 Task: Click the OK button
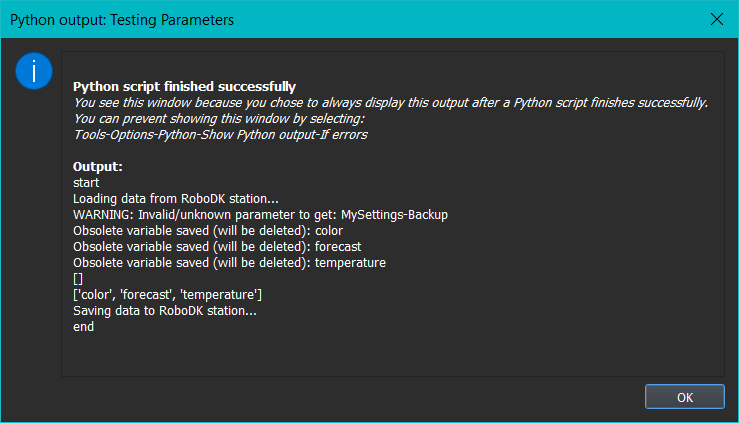[x=684, y=397]
